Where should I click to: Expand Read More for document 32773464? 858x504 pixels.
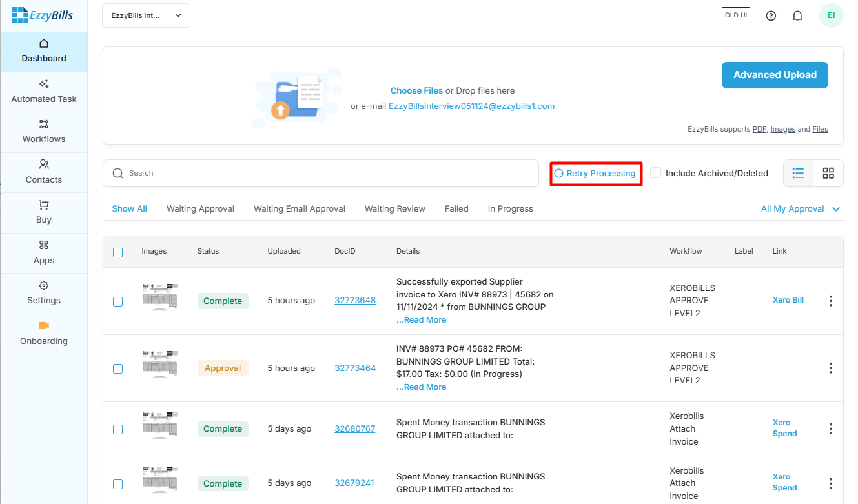click(421, 387)
